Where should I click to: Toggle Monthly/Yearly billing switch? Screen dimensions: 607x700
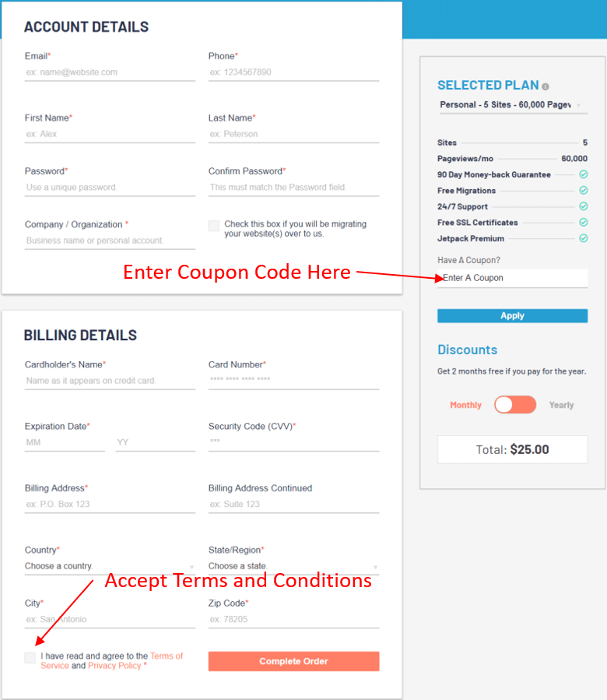(x=515, y=405)
